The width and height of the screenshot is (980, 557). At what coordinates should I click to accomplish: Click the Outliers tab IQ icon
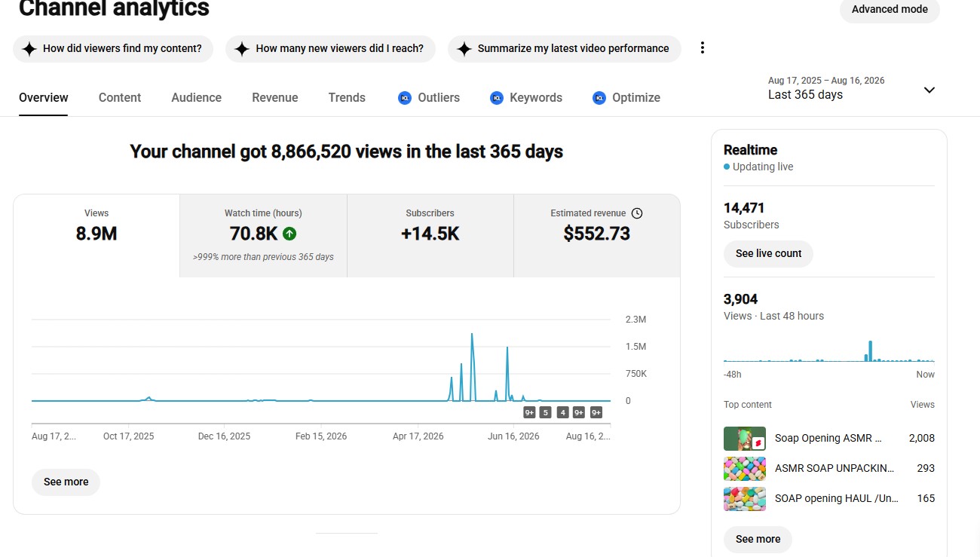pyautogui.click(x=405, y=98)
